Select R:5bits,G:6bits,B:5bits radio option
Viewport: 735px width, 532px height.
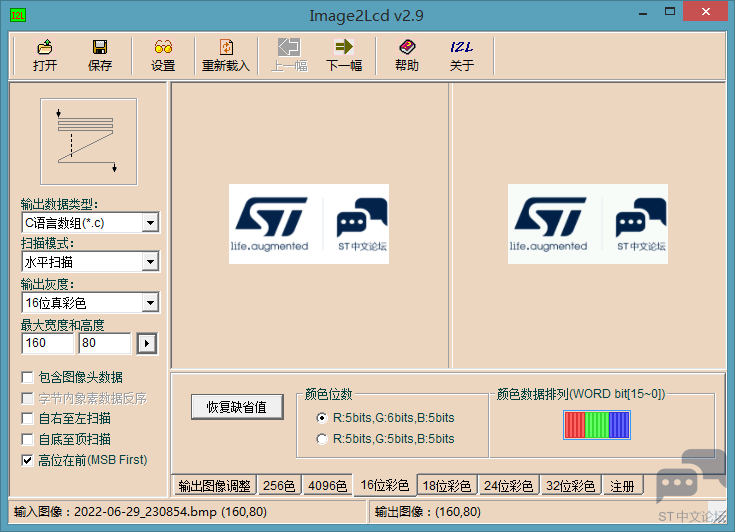(x=322, y=418)
